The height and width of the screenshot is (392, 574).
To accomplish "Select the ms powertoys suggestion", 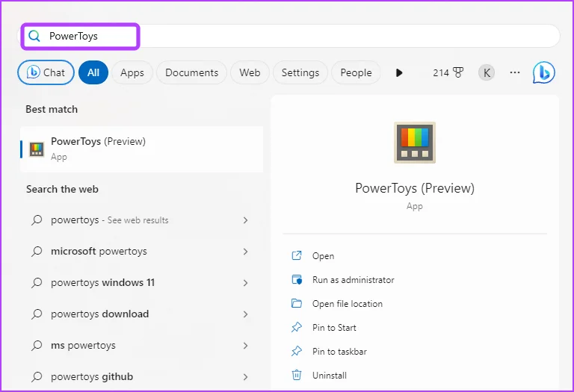I will pos(142,346).
